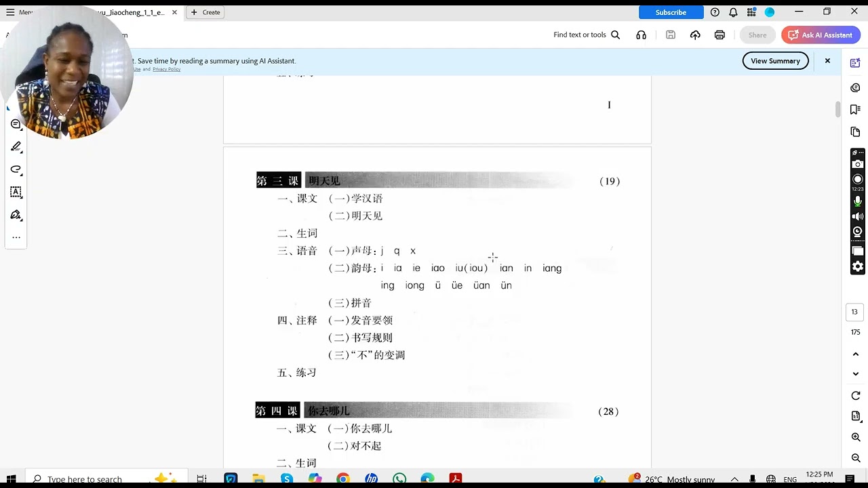This screenshot has width=868, height=488.
Task: Click lesson heading 你去哪儿
Action: [329, 411]
